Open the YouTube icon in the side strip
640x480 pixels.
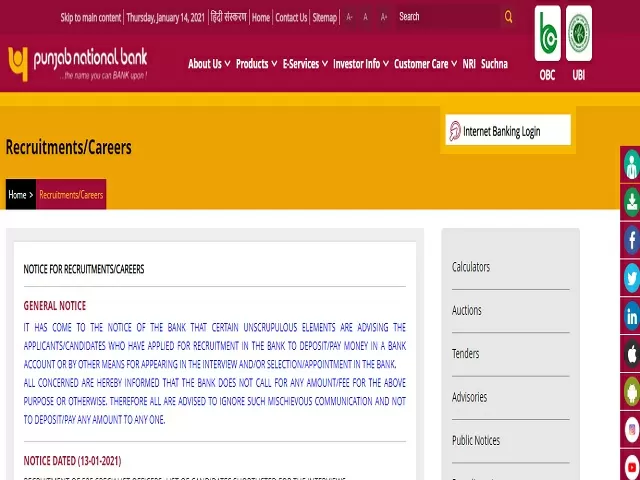631,466
